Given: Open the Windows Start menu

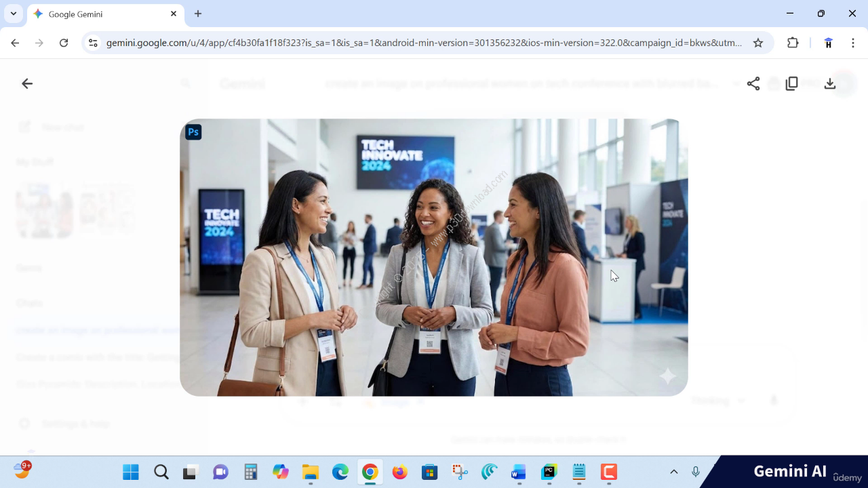Looking at the screenshot, I should tap(131, 472).
